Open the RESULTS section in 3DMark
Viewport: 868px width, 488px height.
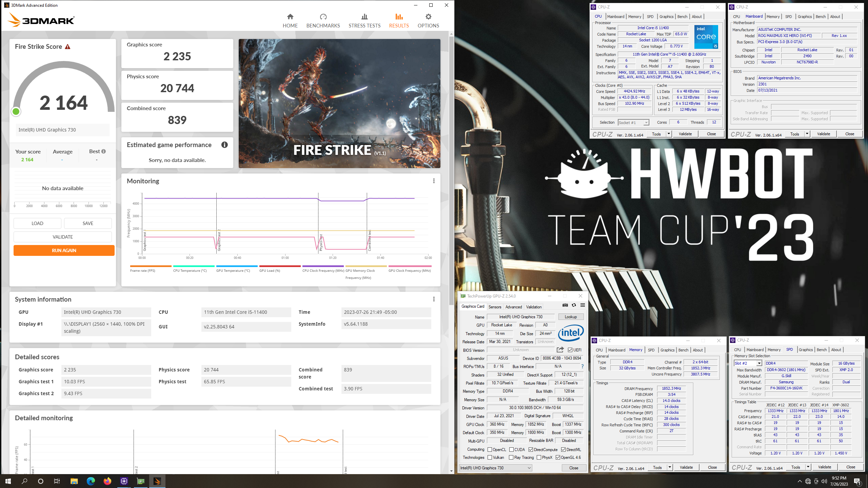tap(399, 21)
